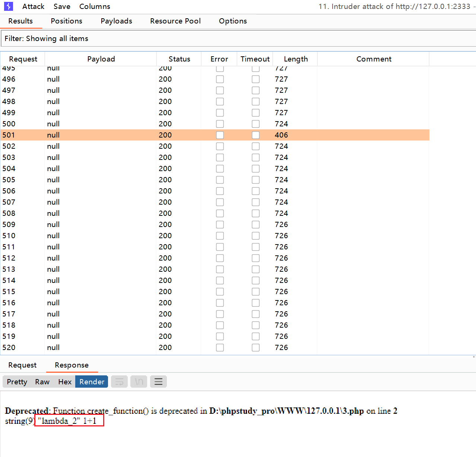The height and width of the screenshot is (457, 476).
Task: Select result row with request number 502
Action: click(215, 146)
